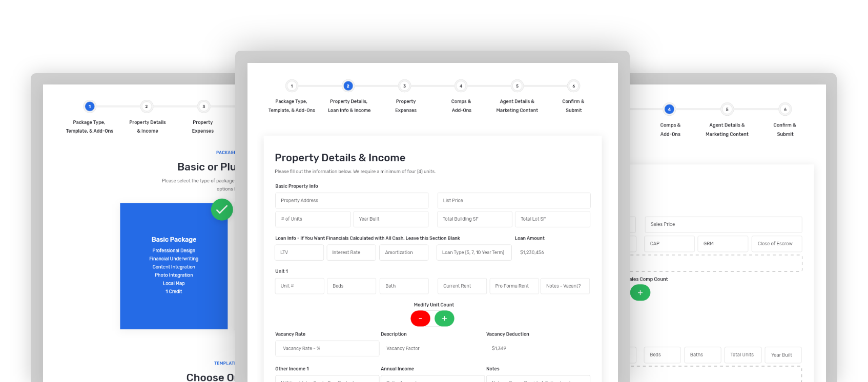Viewport: 868px width, 382px height.
Task: Focus the List Price field
Action: point(513,200)
